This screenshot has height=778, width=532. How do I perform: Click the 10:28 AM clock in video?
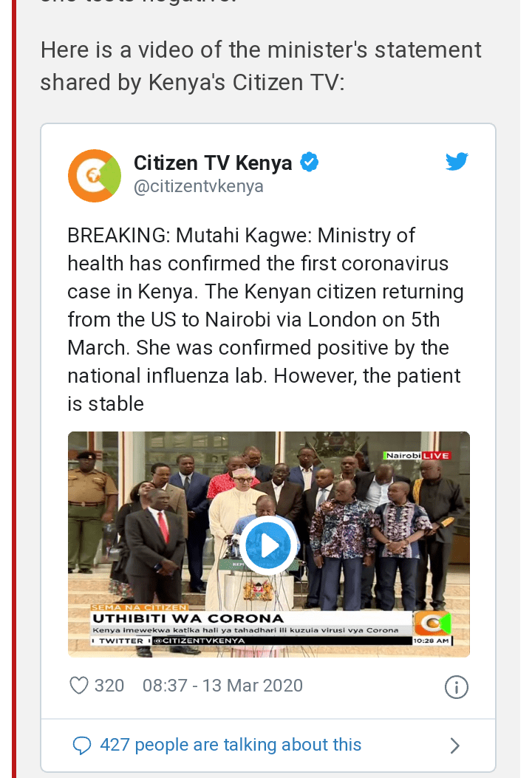click(x=432, y=641)
